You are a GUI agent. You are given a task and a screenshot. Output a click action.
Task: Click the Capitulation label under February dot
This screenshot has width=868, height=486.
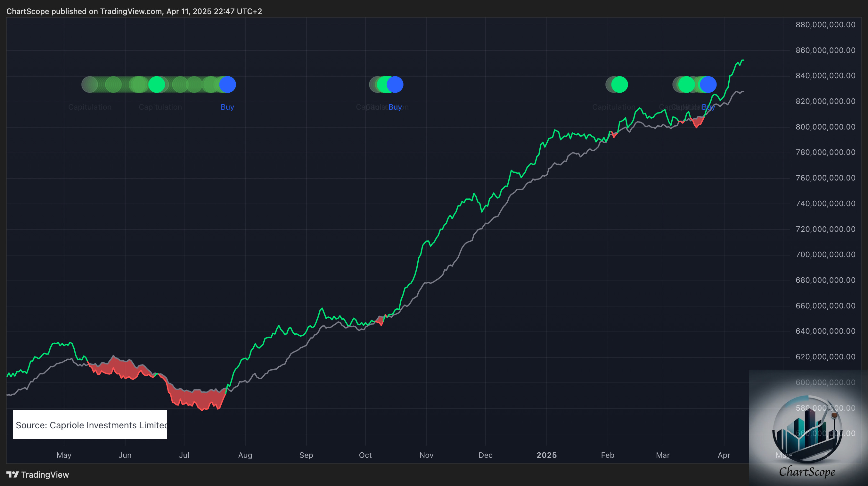point(614,107)
